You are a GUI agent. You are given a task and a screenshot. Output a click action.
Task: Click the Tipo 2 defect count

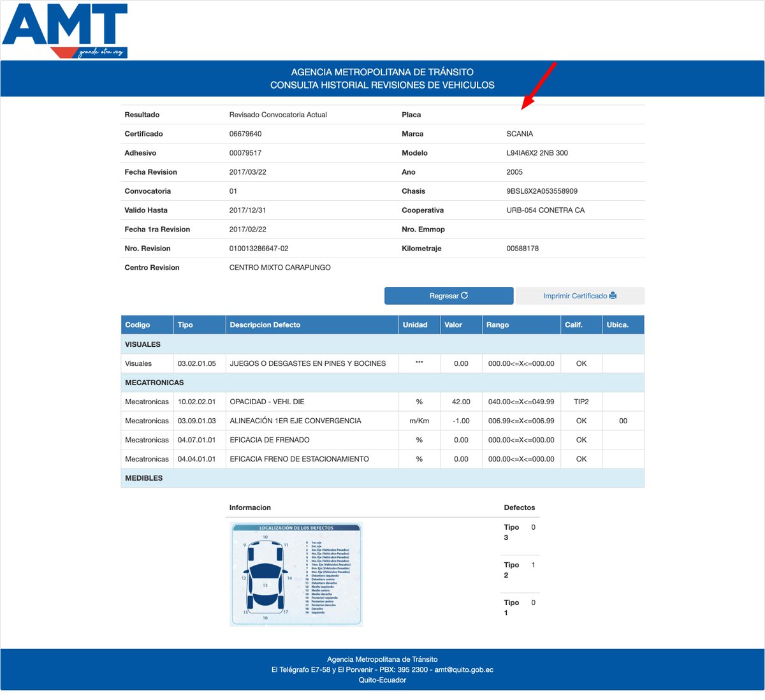click(x=534, y=565)
